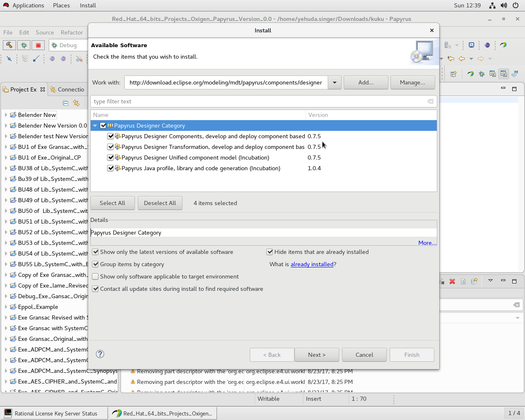Click the hammer Build icon in main toolbar
This screenshot has width=525, height=420.
(x=9, y=45)
